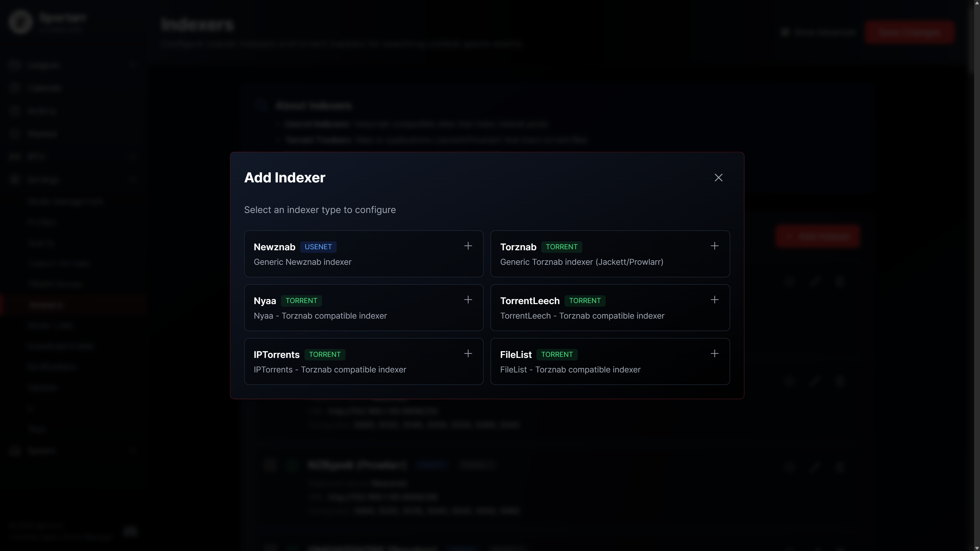Screen dimensions: 980x551
Task: Click 'Select an indexer type to configure' text
Action: pyautogui.click(x=320, y=210)
